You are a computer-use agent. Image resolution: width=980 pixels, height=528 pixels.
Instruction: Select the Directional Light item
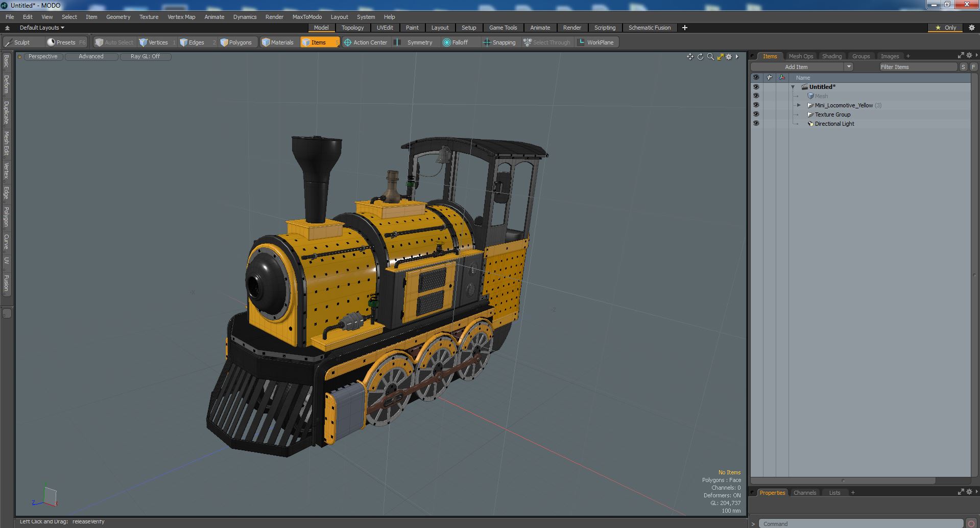coord(834,124)
